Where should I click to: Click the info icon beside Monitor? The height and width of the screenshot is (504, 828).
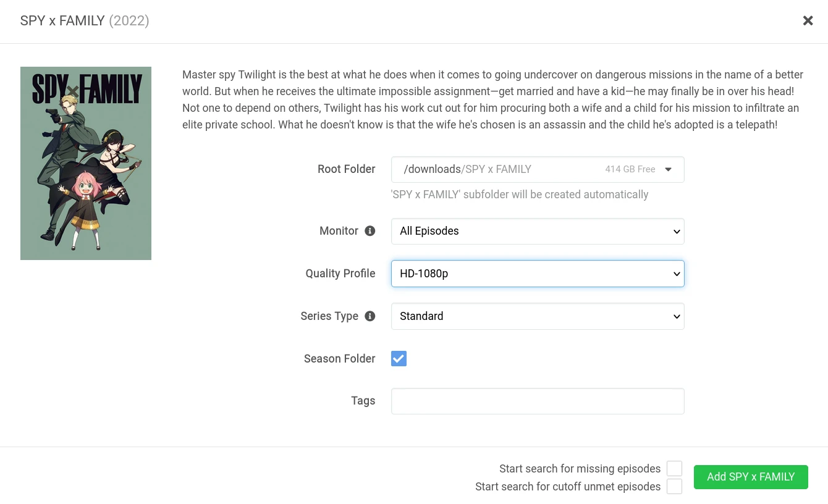(x=370, y=231)
